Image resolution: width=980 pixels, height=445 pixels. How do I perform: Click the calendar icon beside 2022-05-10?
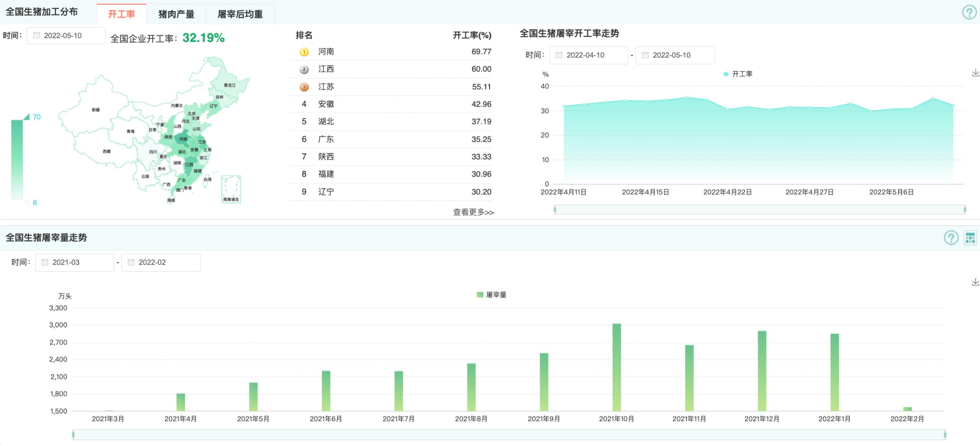tap(36, 35)
